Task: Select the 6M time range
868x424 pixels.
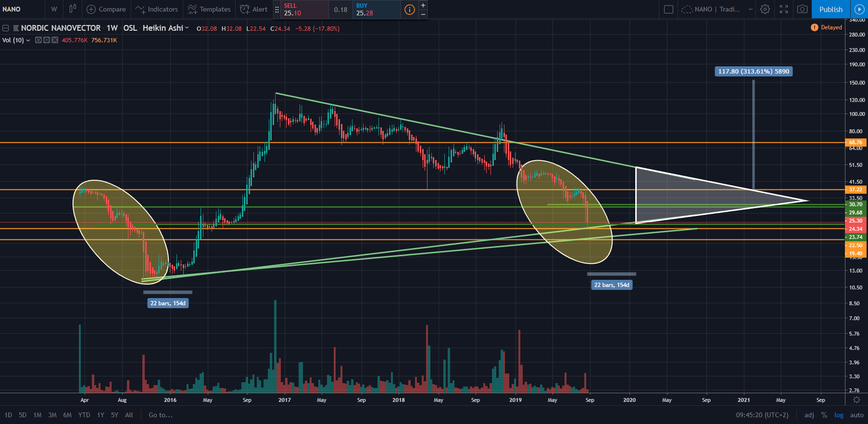Action: point(67,415)
